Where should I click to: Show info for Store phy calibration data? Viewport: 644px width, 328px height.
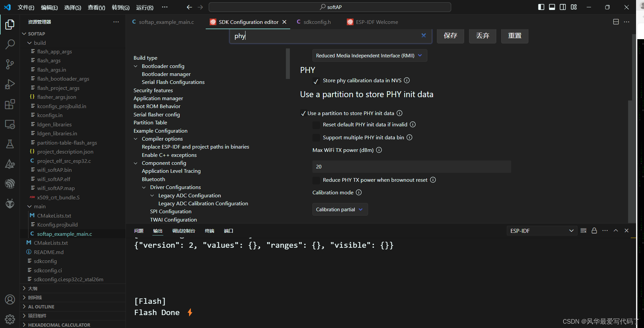pyautogui.click(x=407, y=80)
